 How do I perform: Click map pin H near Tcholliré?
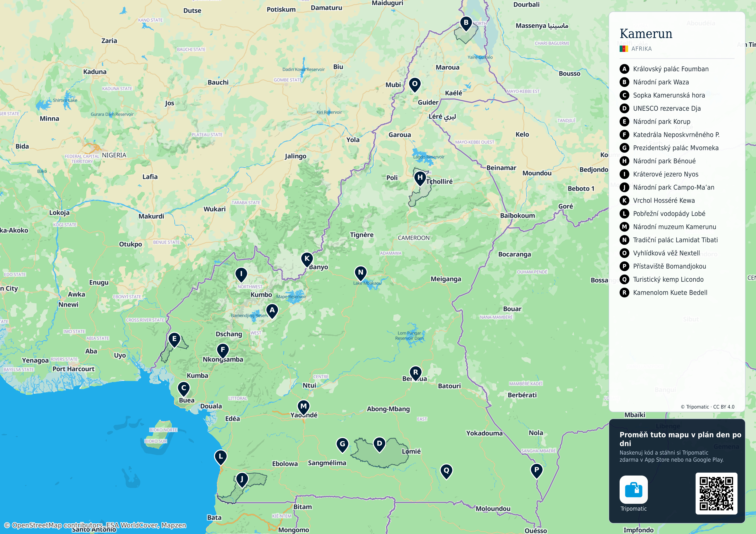coord(420,179)
